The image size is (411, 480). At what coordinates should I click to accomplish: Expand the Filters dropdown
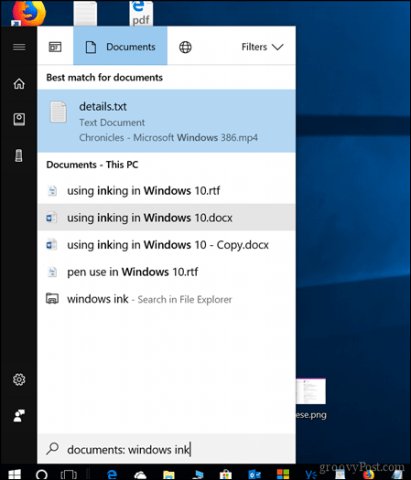pos(263,47)
